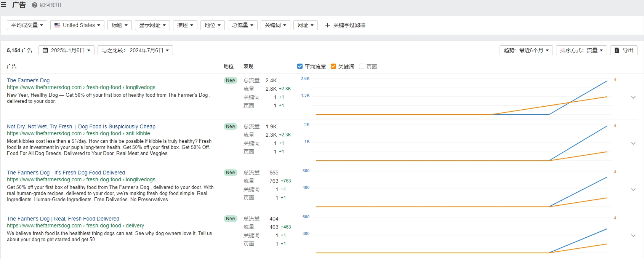Viewport: 644px width, 259px height.
Task: Open the anti-kibble URL link
Action: 78,133
